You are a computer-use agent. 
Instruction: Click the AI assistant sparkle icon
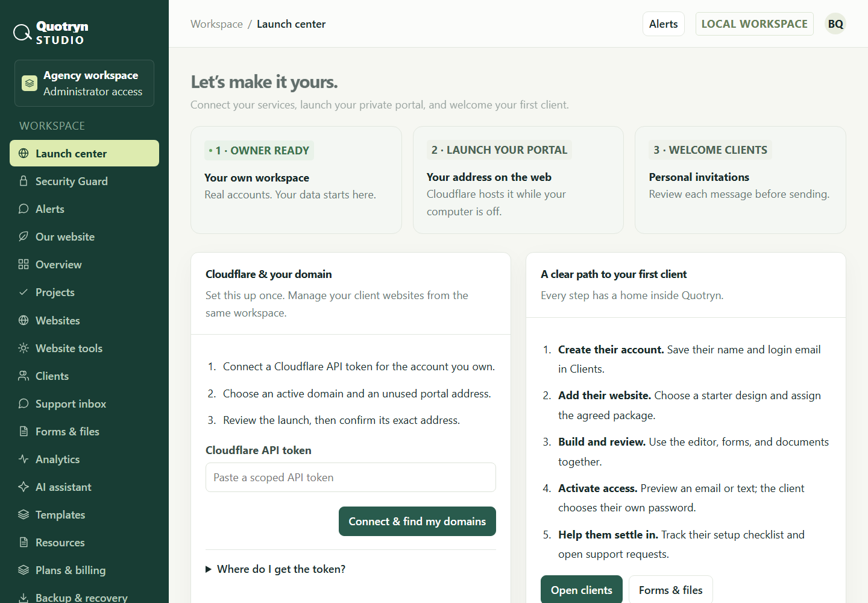click(x=24, y=487)
